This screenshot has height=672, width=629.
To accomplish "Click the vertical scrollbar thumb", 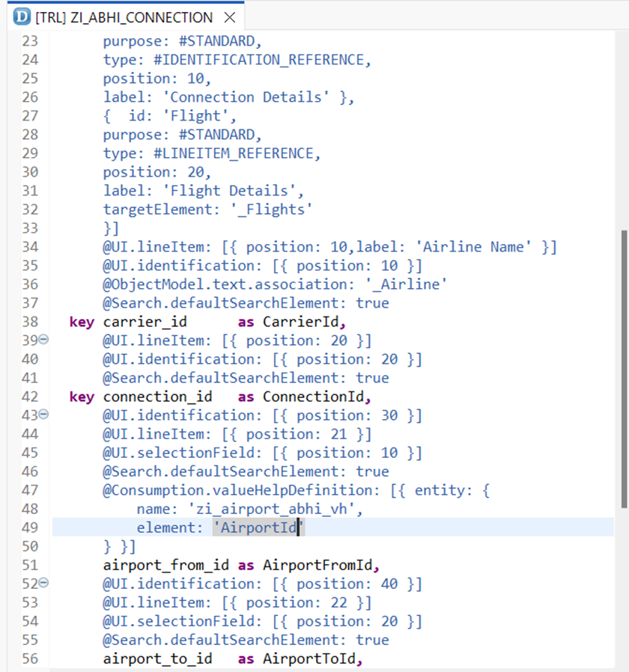I will pyautogui.click(x=623, y=367).
